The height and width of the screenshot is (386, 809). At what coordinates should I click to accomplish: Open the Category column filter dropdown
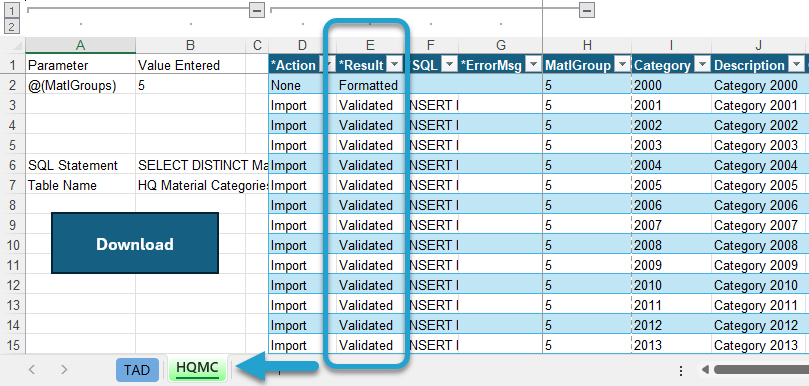(x=702, y=65)
